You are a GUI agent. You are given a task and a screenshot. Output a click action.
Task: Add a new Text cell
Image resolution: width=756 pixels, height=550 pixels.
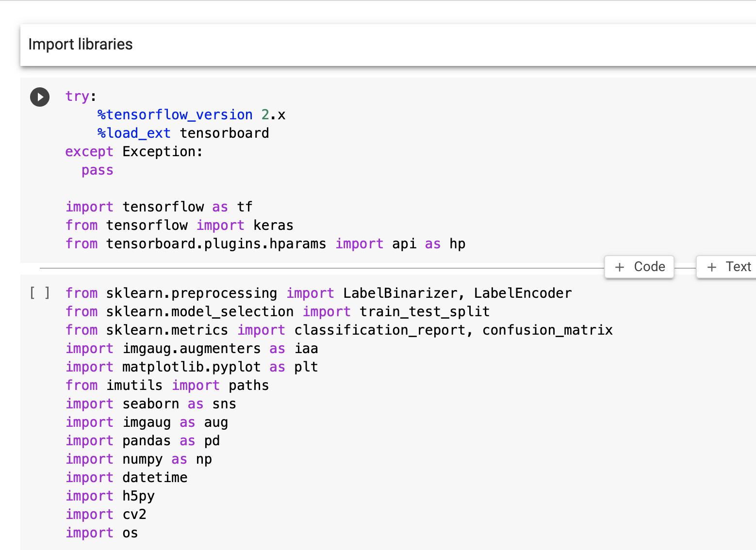pyautogui.click(x=726, y=267)
